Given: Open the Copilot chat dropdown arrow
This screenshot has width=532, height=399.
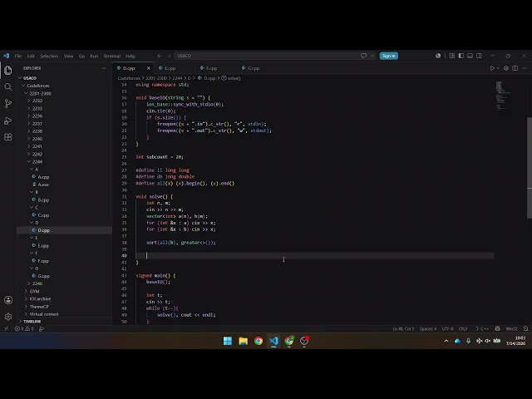Looking at the screenshot, I should pyautogui.click(x=372, y=56).
